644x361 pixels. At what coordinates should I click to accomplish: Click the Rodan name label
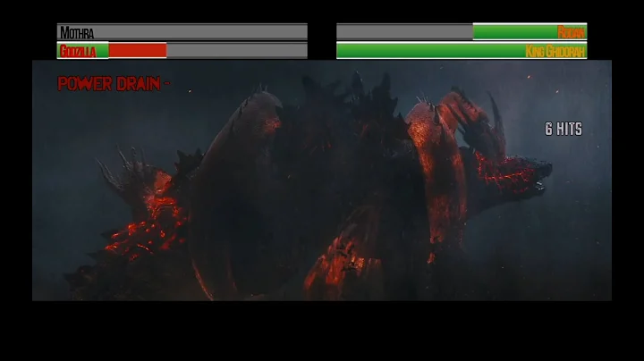pyautogui.click(x=571, y=32)
